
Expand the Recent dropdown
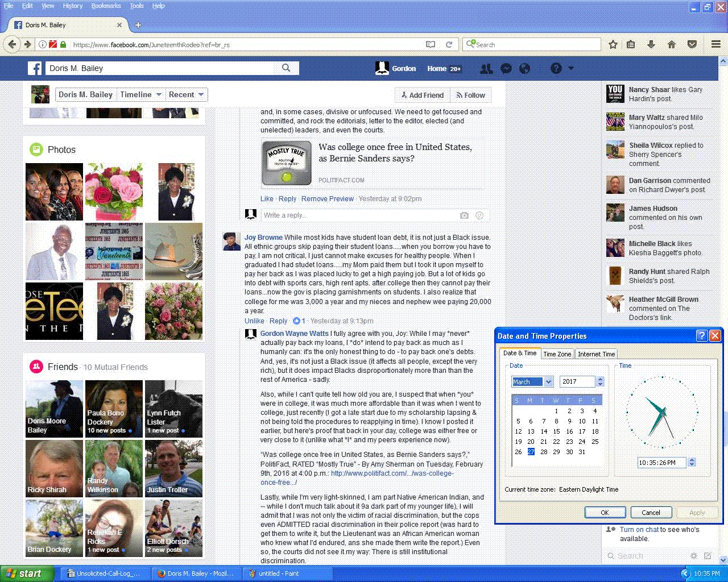(x=187, y=95)
